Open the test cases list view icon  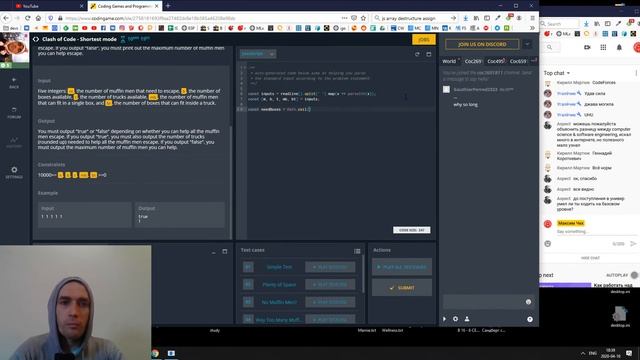357,251
